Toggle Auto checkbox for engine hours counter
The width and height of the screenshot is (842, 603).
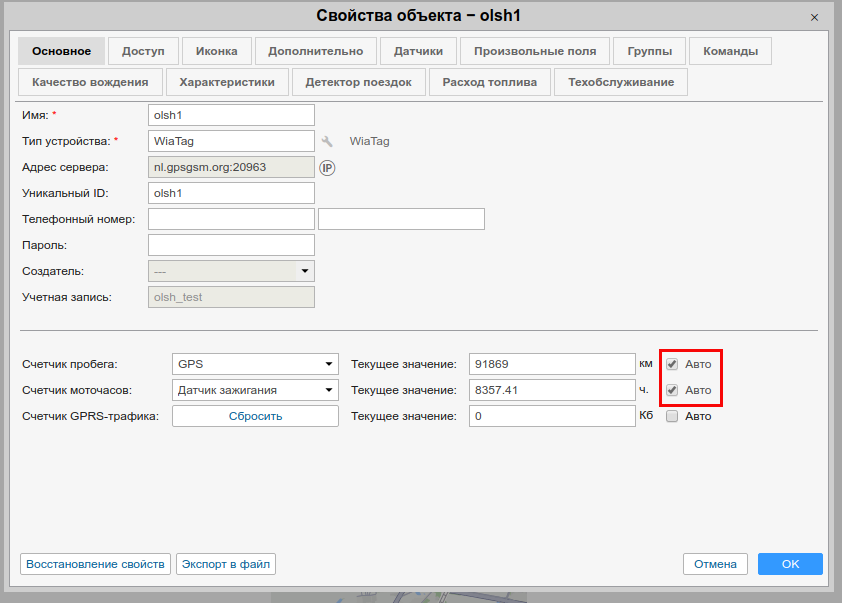[x=673, y=390]
